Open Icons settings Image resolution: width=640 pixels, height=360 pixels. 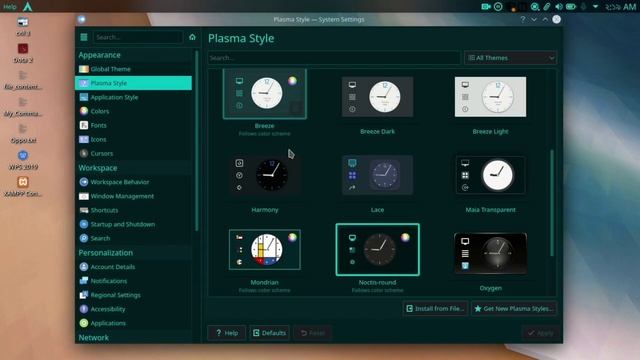tap(133, 139)
